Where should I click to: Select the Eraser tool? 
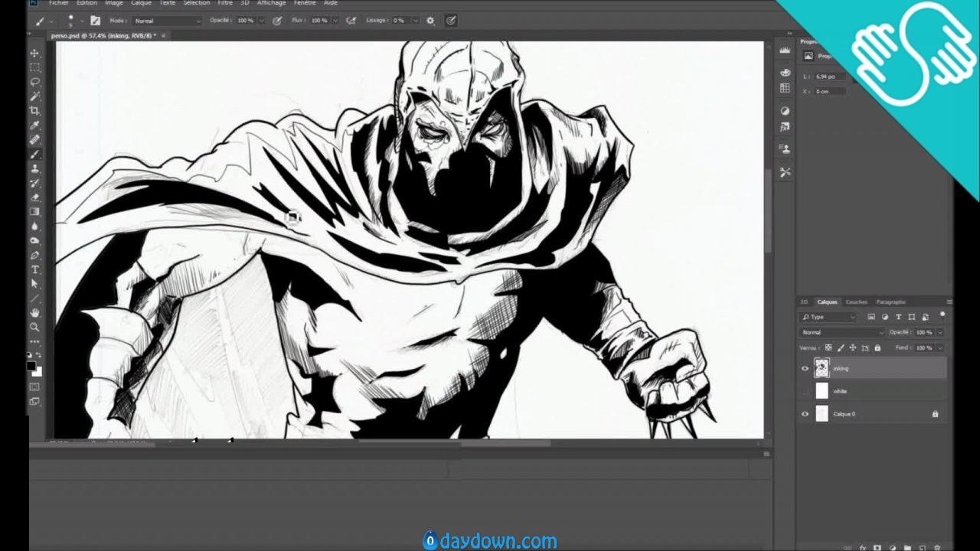[x=34, y=197]
